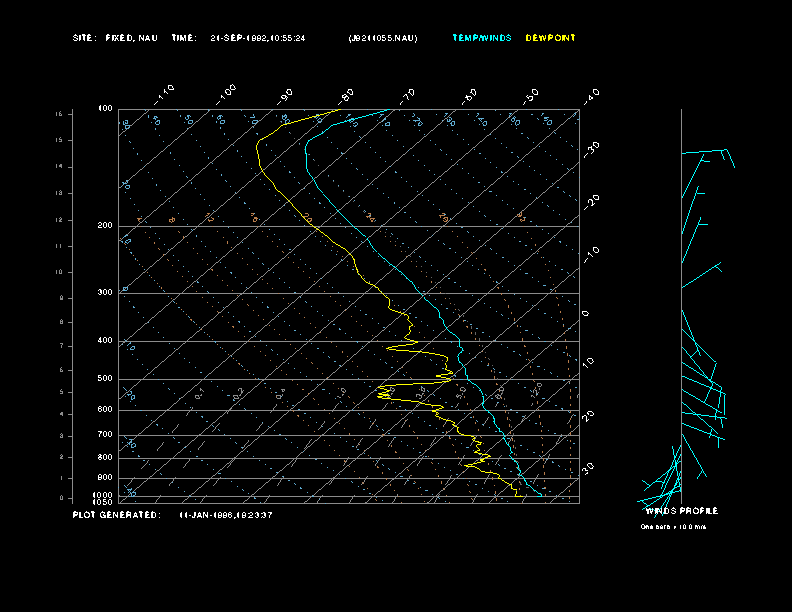Click the 900 pressure level label
The image size is (792, 612).
105,477
